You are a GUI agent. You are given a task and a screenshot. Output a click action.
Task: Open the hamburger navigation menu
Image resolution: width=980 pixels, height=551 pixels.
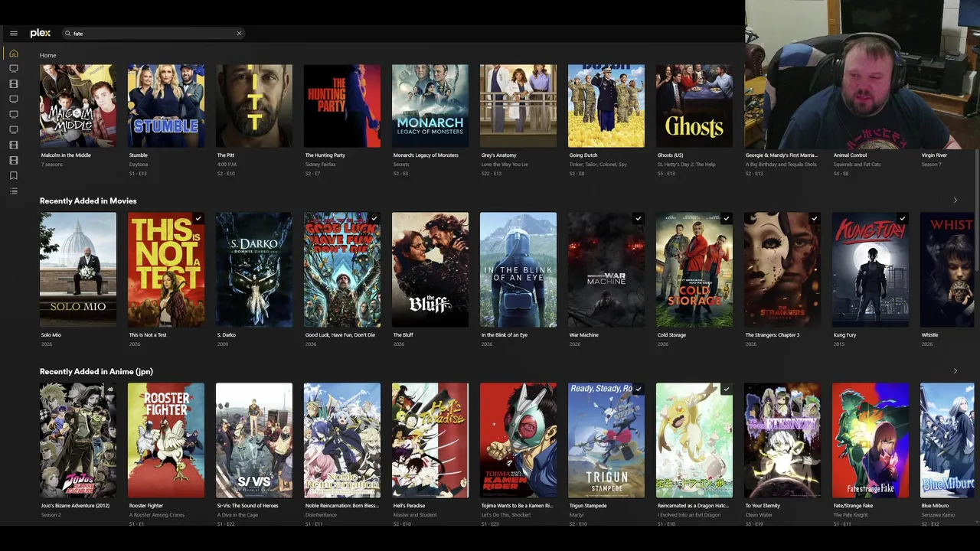tap(14, 34)
